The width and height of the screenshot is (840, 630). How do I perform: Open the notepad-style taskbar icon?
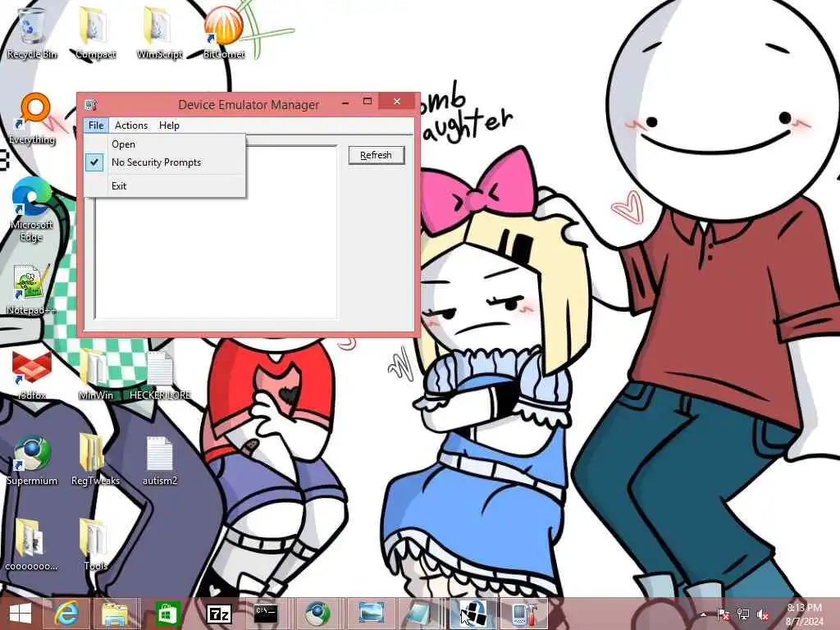[419, 614]
